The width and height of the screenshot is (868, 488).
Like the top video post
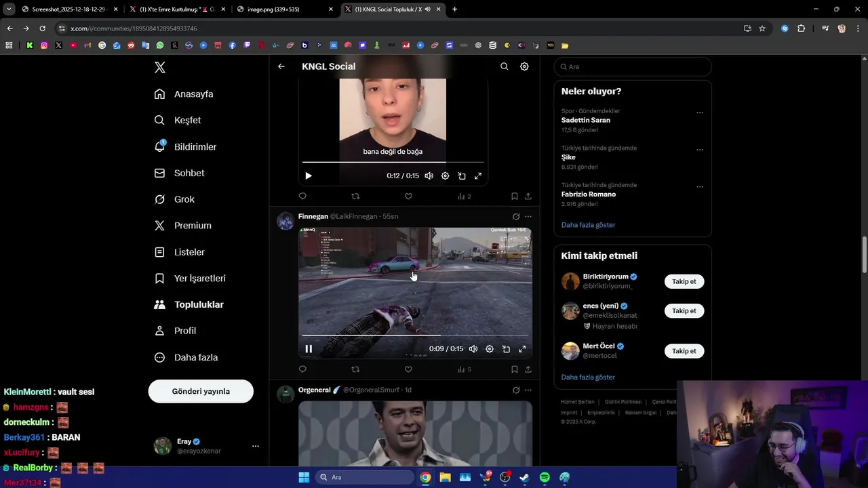click(408, 197)
